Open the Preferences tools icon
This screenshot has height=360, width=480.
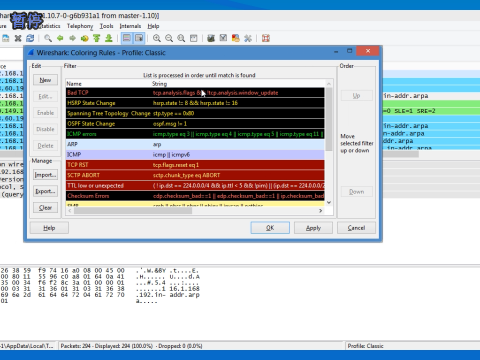coord(248,38)
